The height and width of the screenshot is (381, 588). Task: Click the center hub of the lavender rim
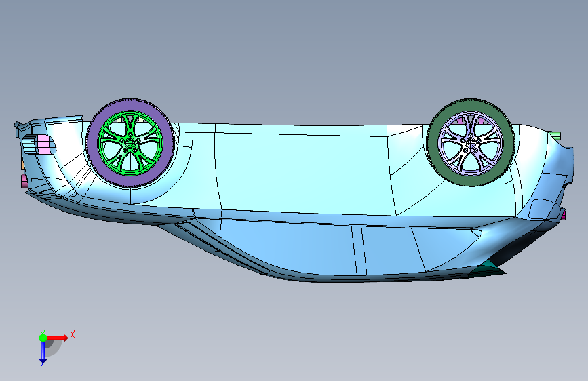pyautogui.click(x=470, y=143)
